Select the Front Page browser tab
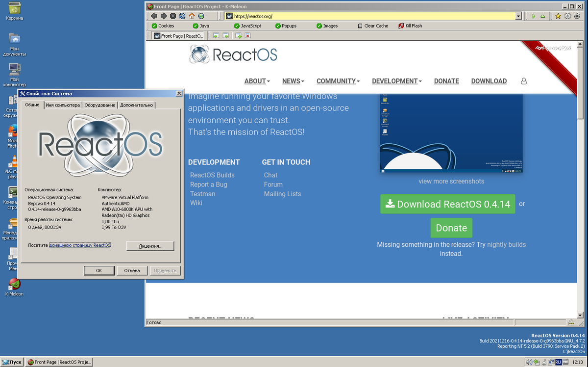 179,36
